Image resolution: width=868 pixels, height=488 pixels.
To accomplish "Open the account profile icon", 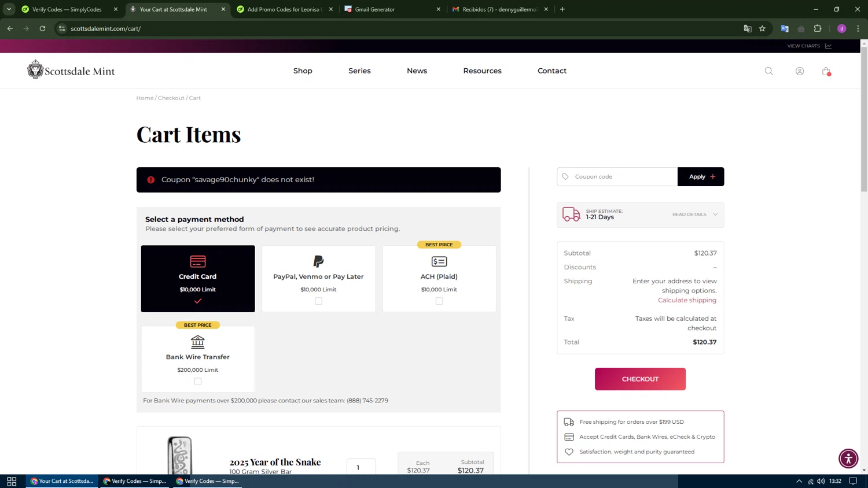I will [799, 71].
